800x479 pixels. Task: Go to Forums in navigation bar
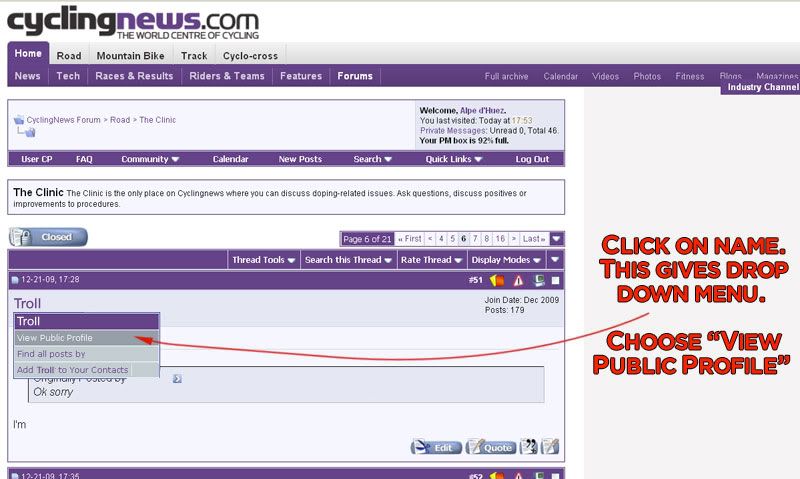tap(355, 75)
